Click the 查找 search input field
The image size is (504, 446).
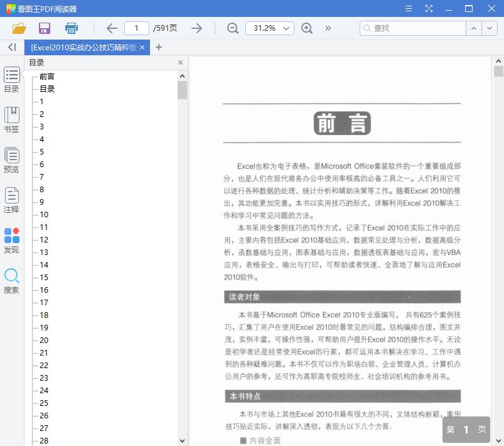pos(413,28)
